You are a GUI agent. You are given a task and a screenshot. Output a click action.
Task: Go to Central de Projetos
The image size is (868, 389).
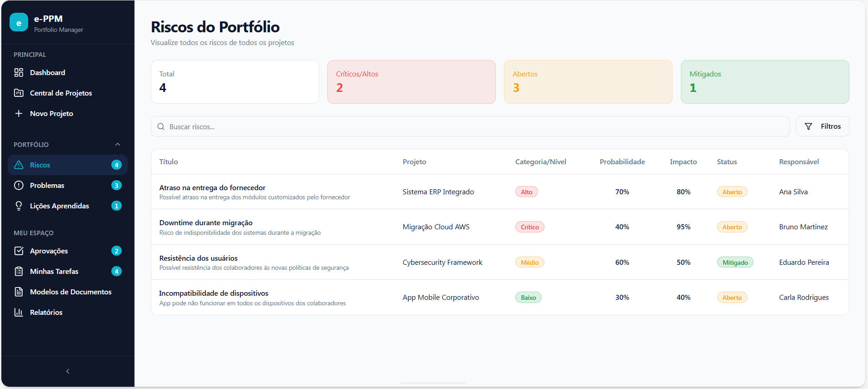click(x=68, y=93)
